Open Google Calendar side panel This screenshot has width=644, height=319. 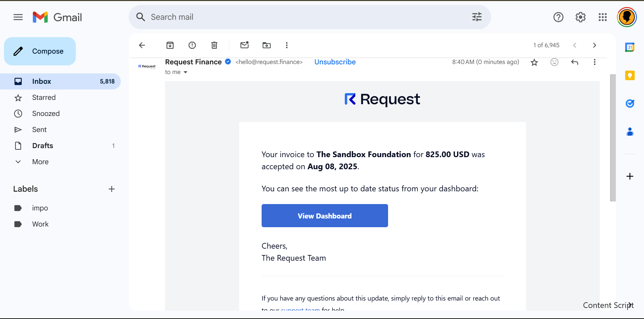click(x=630, y=47)
